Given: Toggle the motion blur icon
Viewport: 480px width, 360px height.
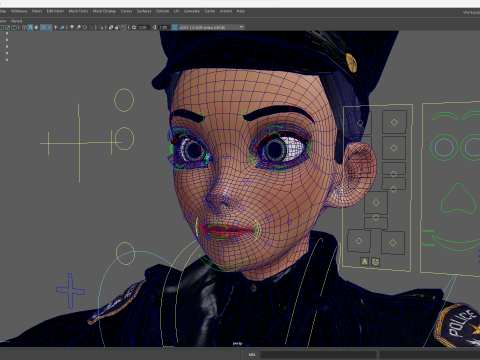Looking at the screenshot, I should 78,27.
